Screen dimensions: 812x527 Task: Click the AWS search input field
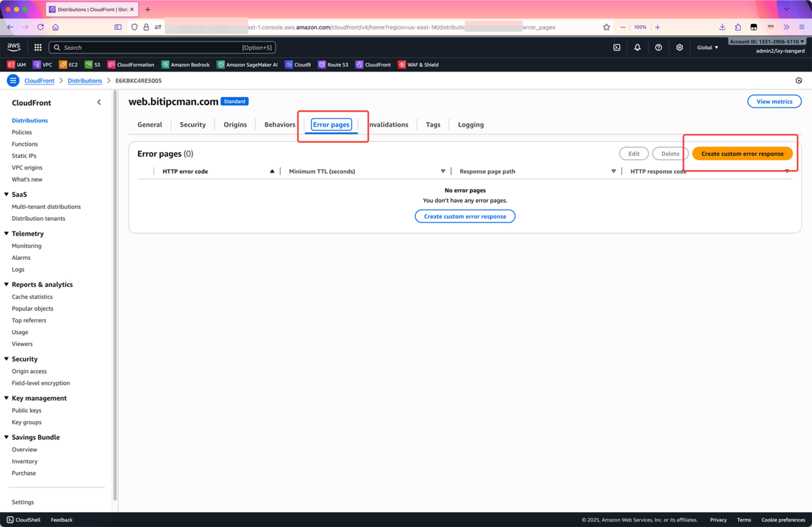coord(153,47)
